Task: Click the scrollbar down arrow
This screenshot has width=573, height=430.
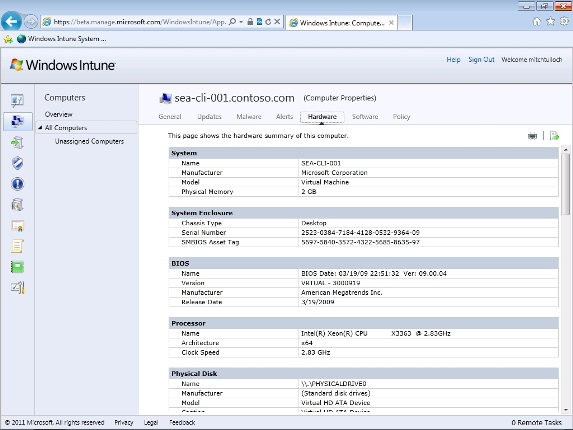Action: [566, 410]
